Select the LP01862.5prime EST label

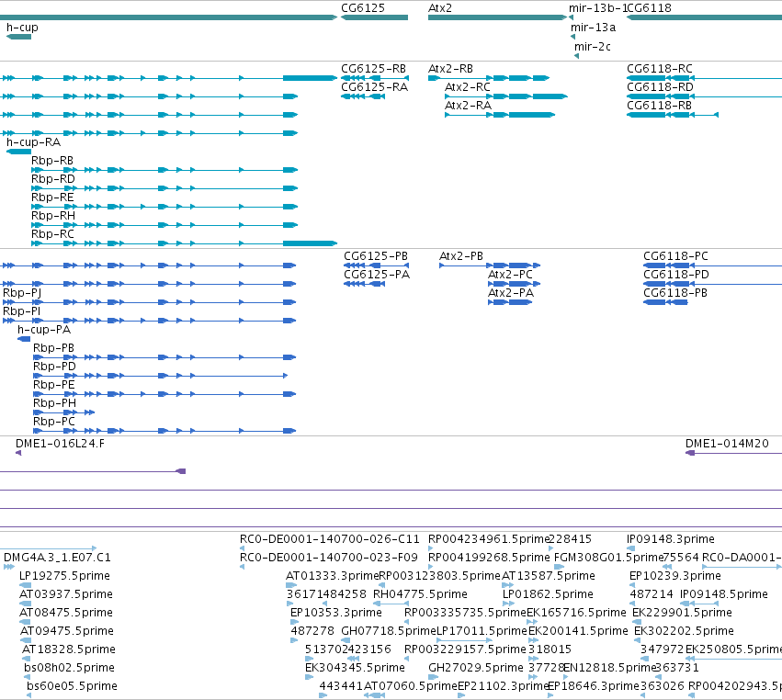click(548, 594)
